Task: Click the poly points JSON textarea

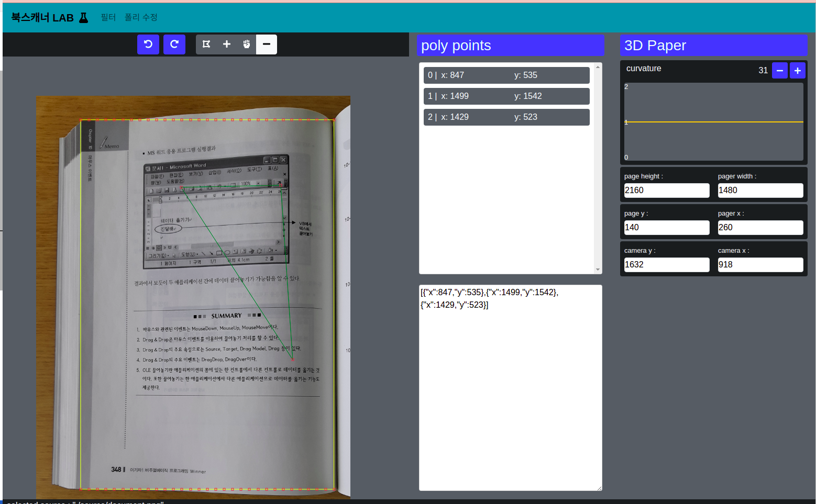Action: point(511,388)
